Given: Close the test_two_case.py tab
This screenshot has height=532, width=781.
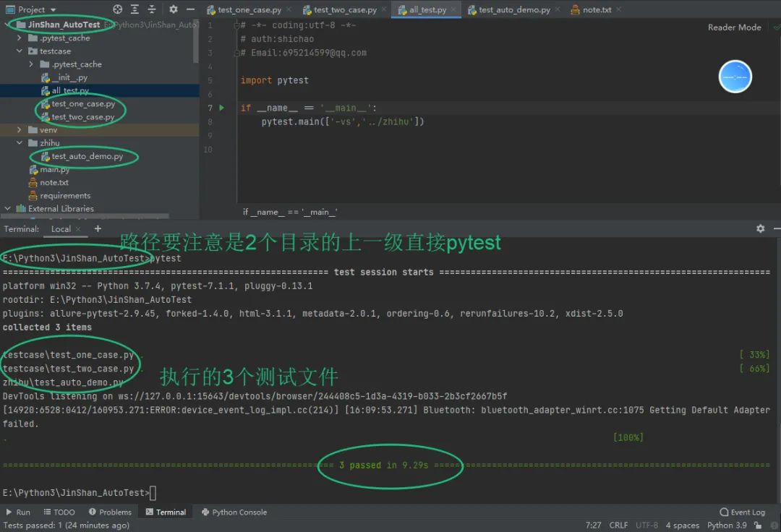Looking at the screenshot, I should coord(383,9).
